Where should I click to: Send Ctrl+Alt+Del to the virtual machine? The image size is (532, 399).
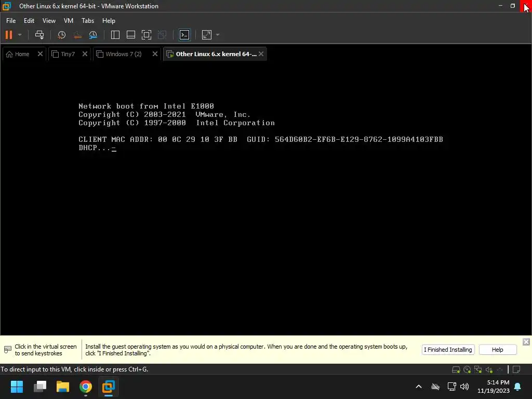tap(39, 35)
